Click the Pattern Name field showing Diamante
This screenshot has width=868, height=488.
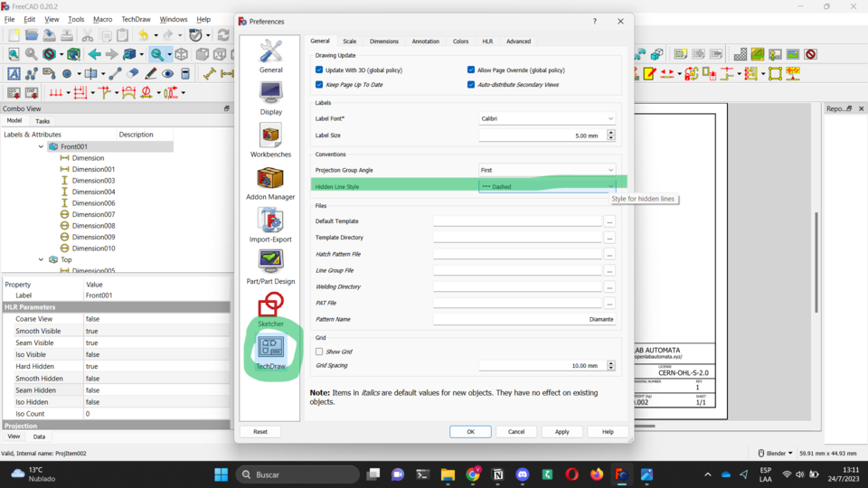pyautogui.click(x=524, y=319)
